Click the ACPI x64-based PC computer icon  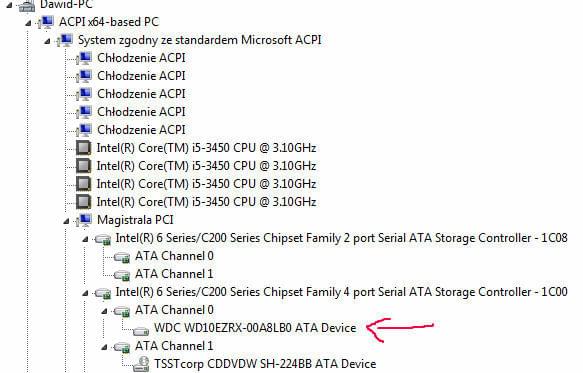[x=46, y=22]
